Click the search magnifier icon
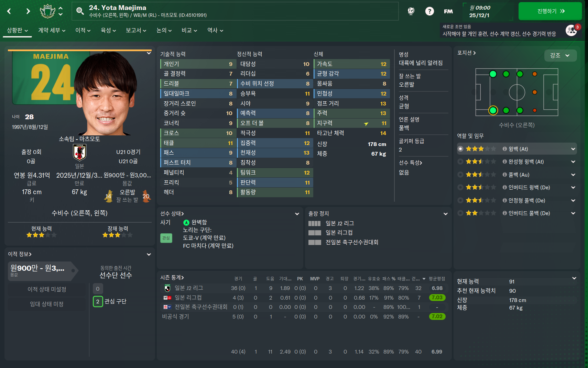This screenshot has height=368, width=588. [x=80, y=11]
